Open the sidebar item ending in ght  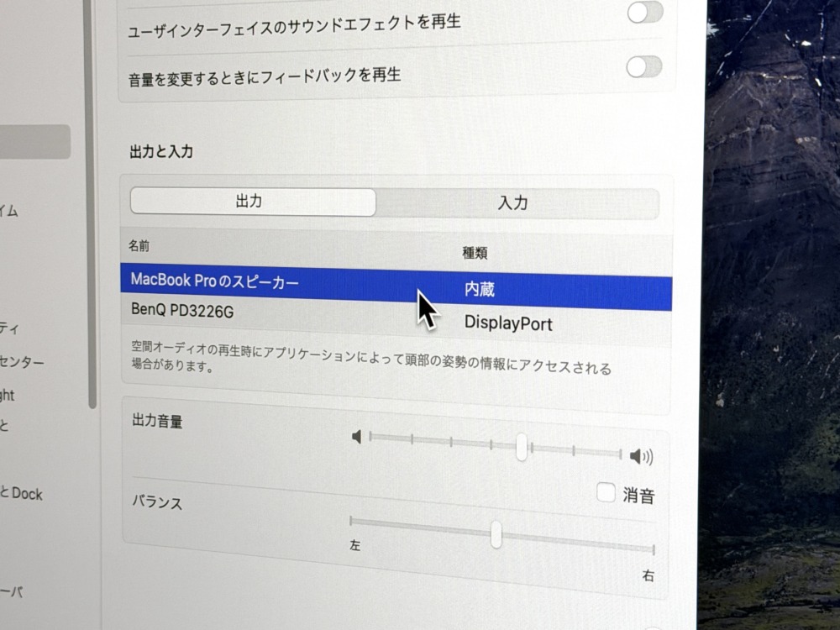(8, 395)
